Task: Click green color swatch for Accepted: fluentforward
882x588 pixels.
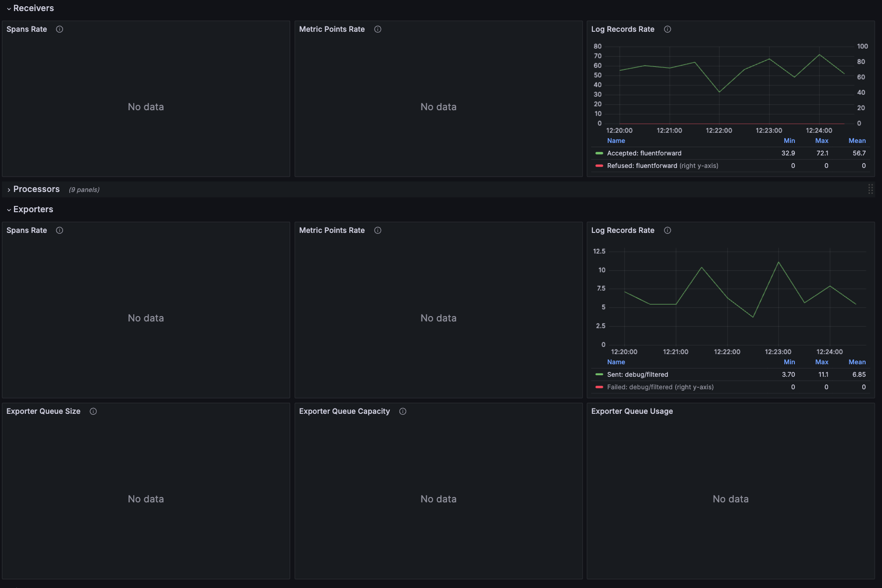Action: click(599, 153)
